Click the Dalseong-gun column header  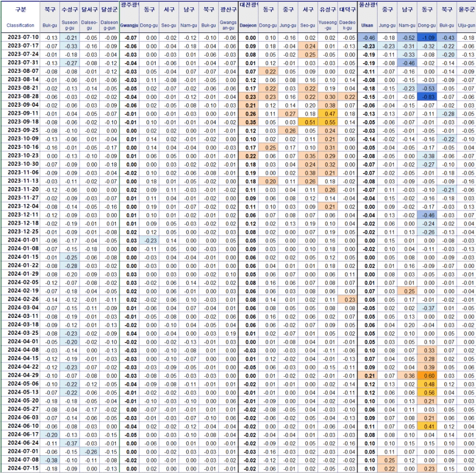click(x=109, y=17)
